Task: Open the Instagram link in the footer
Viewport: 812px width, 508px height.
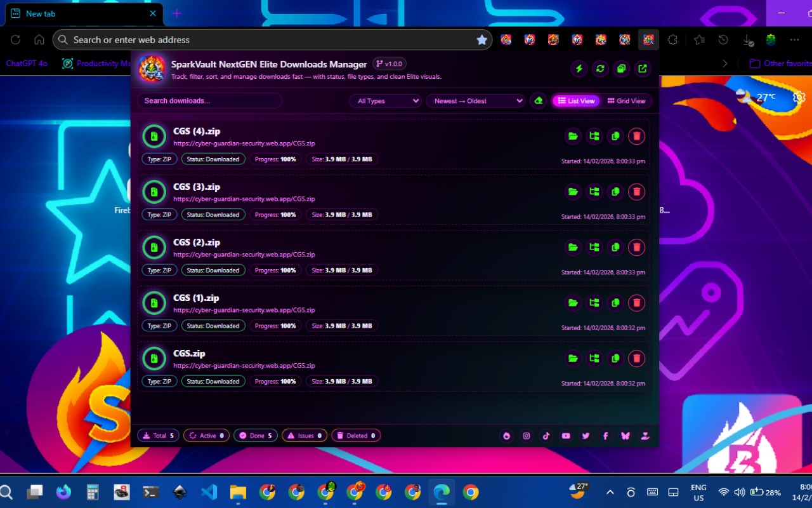Action: (x=526, y=436)
